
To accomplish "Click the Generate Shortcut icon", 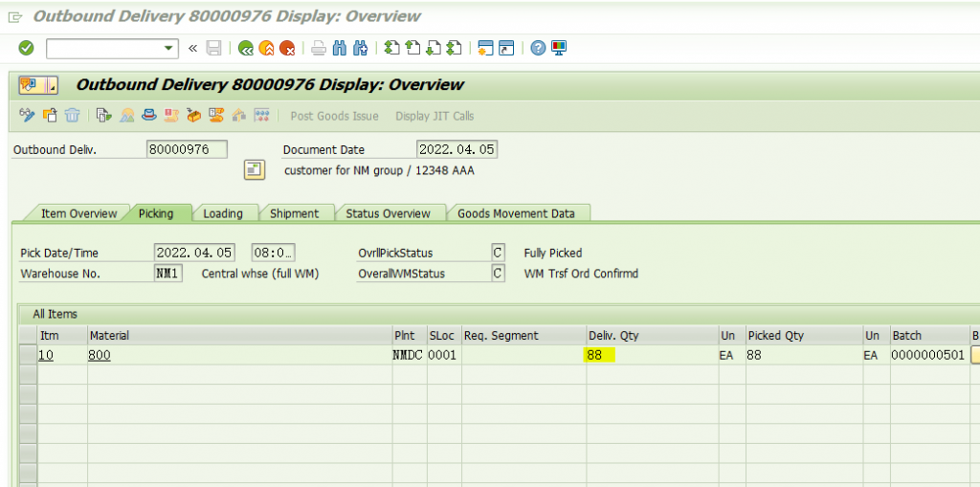I will tap(506, 48).
